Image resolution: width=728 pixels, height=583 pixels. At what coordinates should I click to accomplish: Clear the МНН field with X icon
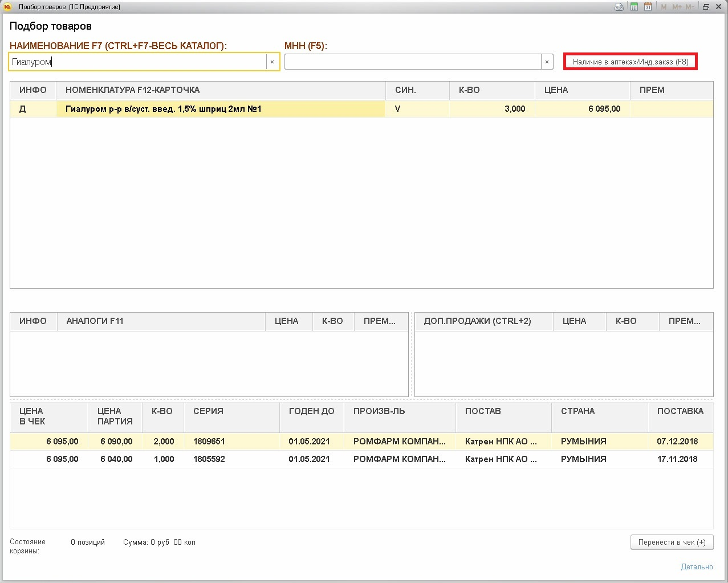pos(547,62)
